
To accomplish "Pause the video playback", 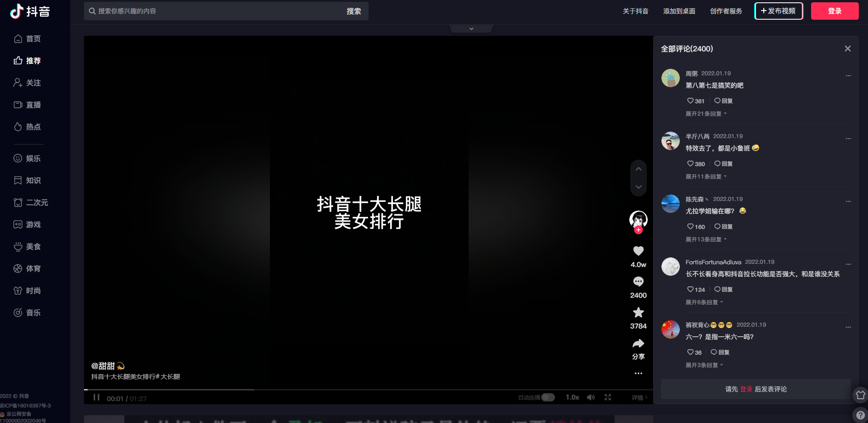I will pos(96,397).
